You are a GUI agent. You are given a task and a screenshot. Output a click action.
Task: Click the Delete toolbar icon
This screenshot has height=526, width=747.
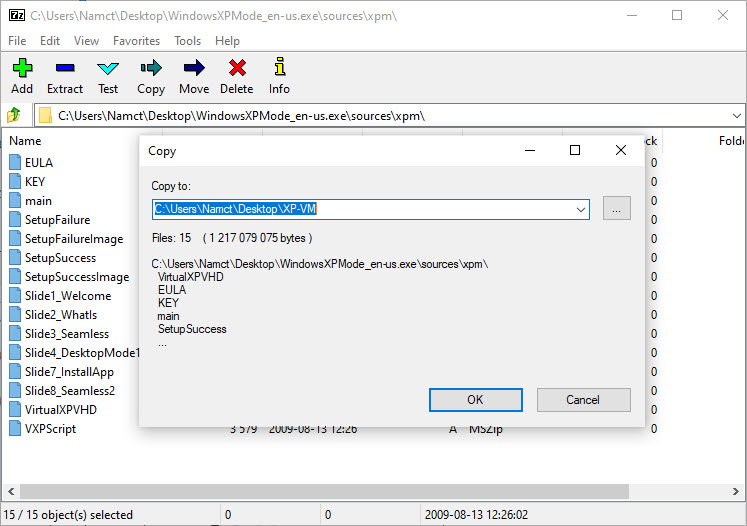(237, 68)
